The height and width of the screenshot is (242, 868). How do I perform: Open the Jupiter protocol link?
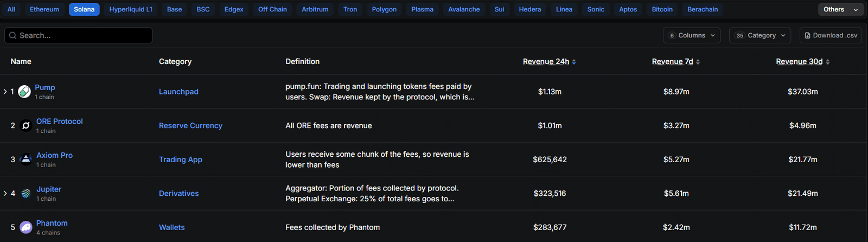(x=49, y=189)
